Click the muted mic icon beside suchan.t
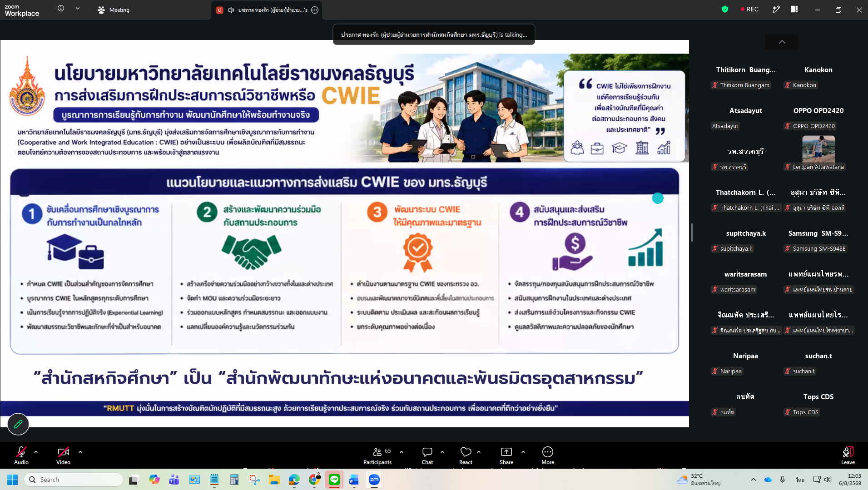 788,371
